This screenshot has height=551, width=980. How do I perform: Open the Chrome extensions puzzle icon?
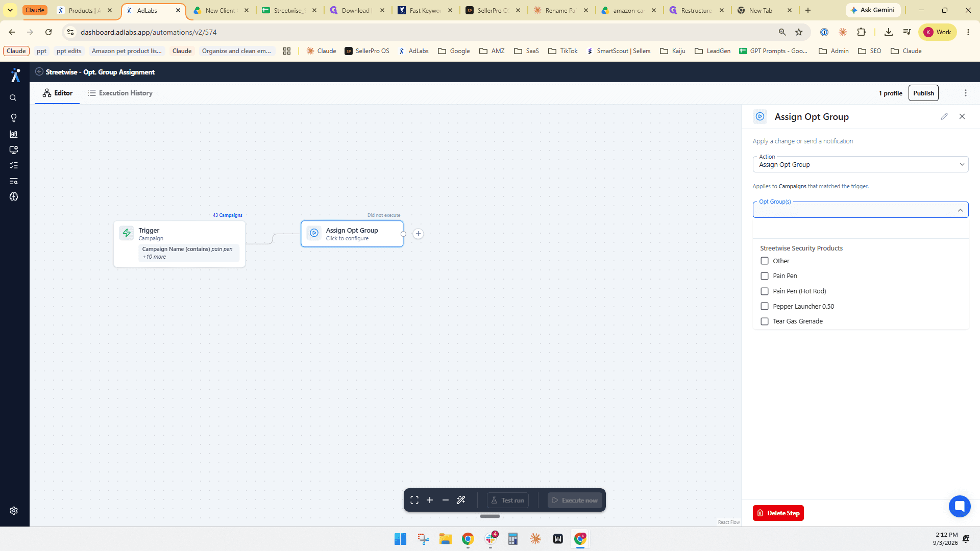pyautogui.click(x=862, y=32)
